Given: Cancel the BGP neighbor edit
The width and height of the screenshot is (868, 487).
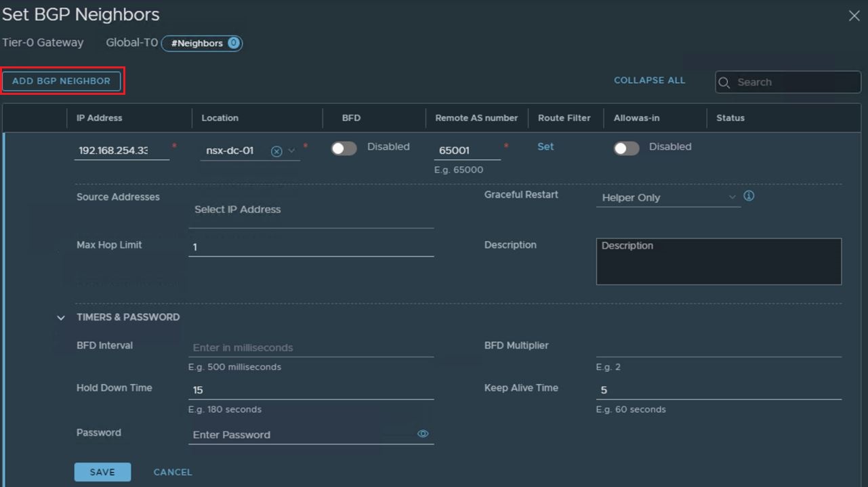Looking at the screenshot, I should coord(173,472).
